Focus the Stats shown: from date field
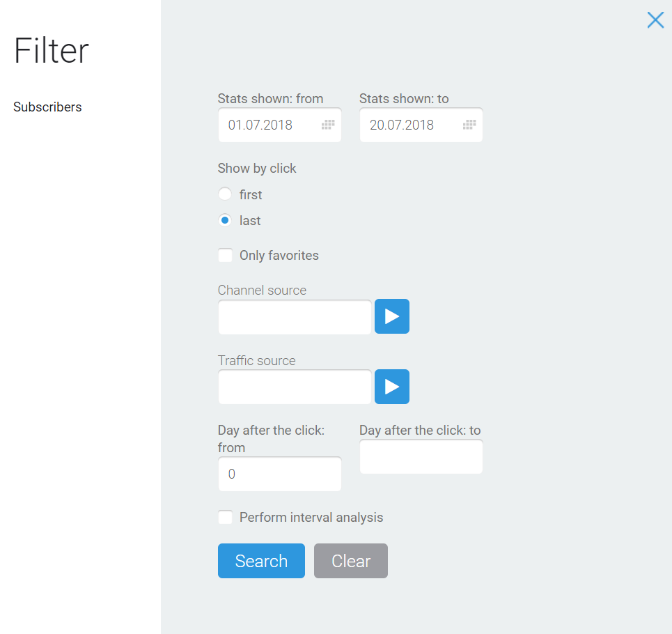The image size is (672, 634). point(280,125)
